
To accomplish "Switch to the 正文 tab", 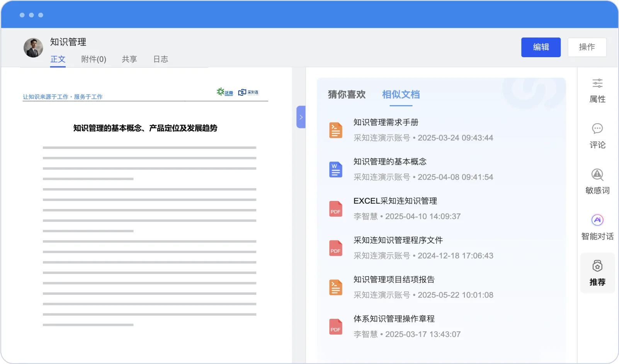I will (x=58, y=59).
